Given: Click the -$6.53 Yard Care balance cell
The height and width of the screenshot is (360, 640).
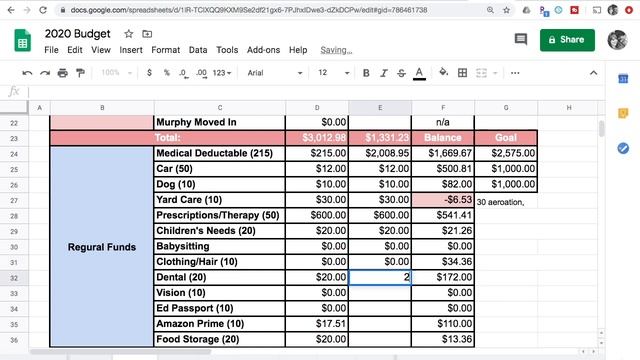Looking at the screenshot, I should tap(443, 200).
